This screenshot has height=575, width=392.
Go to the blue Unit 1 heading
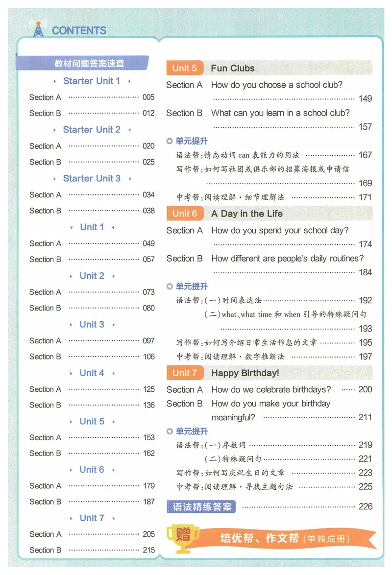coord(92,227)
